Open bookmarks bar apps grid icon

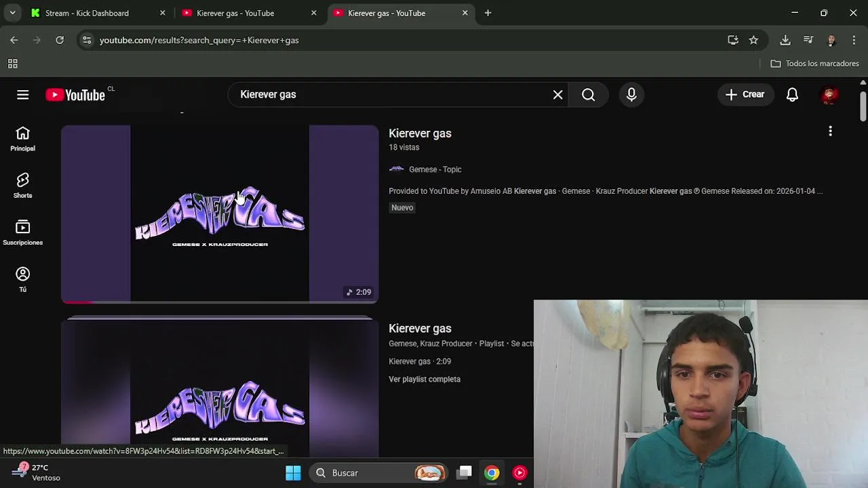(x=12, y=64)
